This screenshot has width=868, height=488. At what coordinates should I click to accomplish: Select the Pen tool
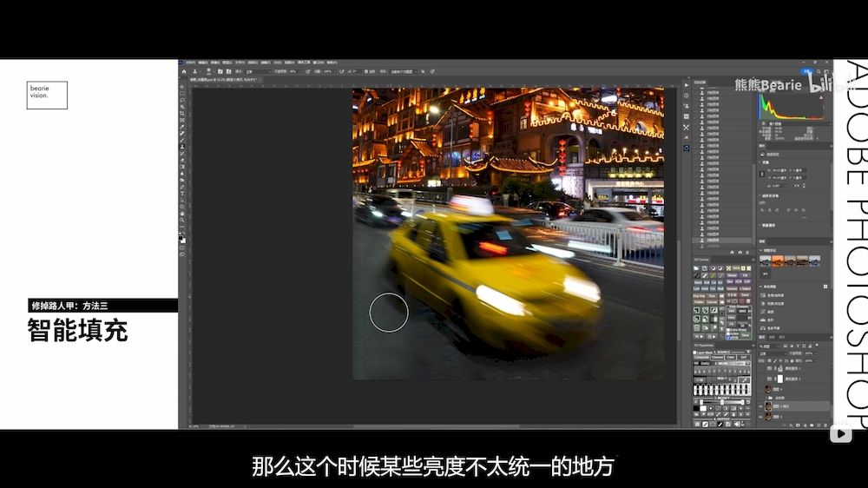click(x=182, y=188)
